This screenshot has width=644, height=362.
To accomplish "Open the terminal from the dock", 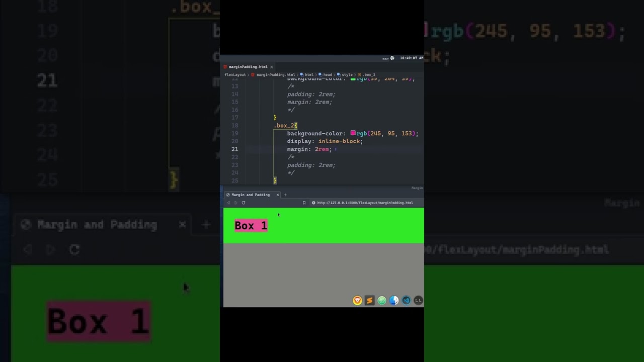I will point(418,301).
